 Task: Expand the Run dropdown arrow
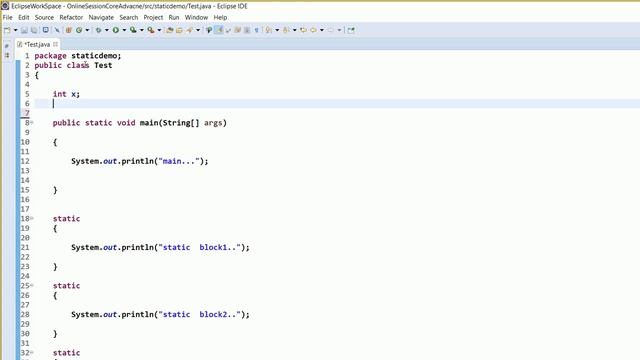(x=124, y=30)
